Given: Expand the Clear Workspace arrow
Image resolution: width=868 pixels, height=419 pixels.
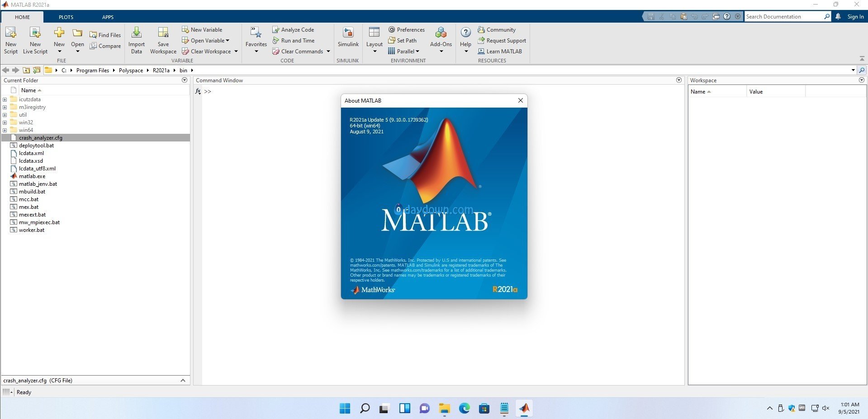Looking at the screenshot, I should pos(236,51).
